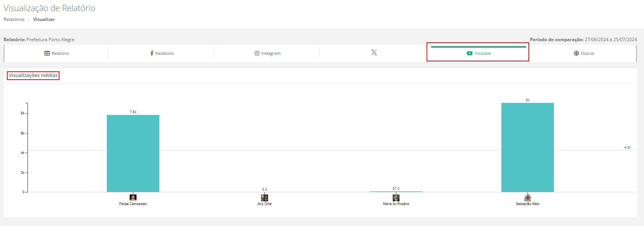Image resolution: width=644 pixels, height=226 pixels.
Task: Click Felipe Camozzato's 7.8k bar
Action: (x=133, y=153)
